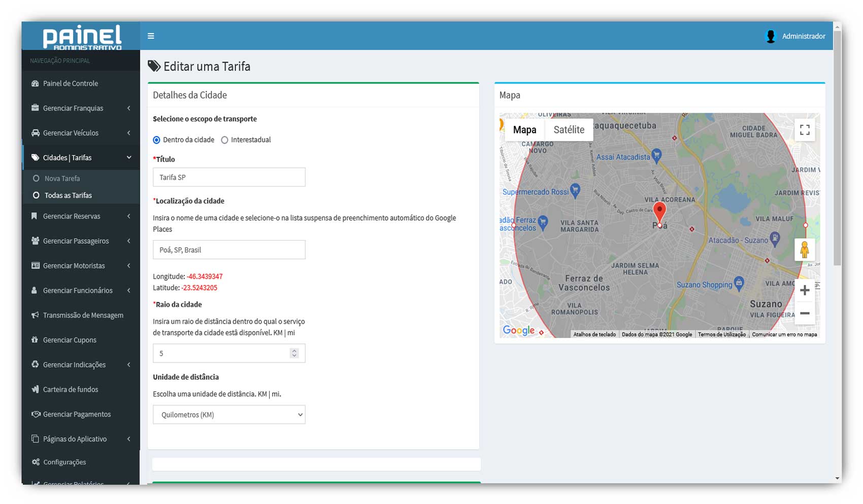Image resolution: width=863 pixels, height=504 pixels.
Task: Collapse Cidades | Tarifas submenu chevron
Action: (x=129, y=158)
